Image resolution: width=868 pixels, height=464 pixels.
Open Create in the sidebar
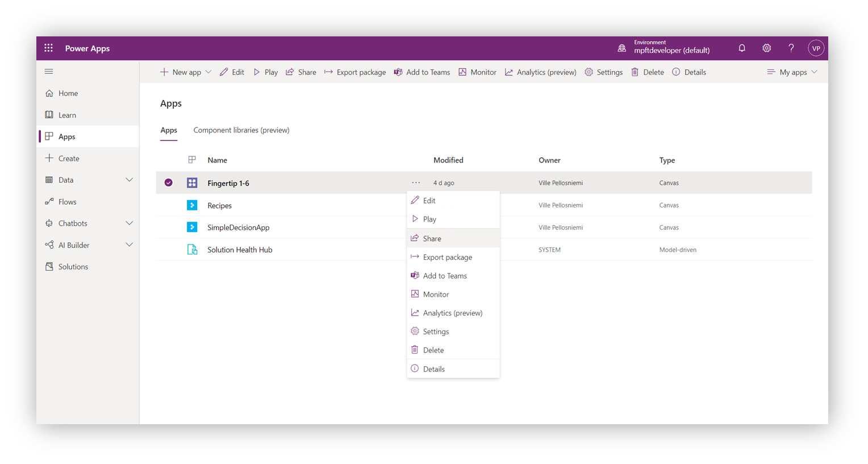click(x=88, y=159)
